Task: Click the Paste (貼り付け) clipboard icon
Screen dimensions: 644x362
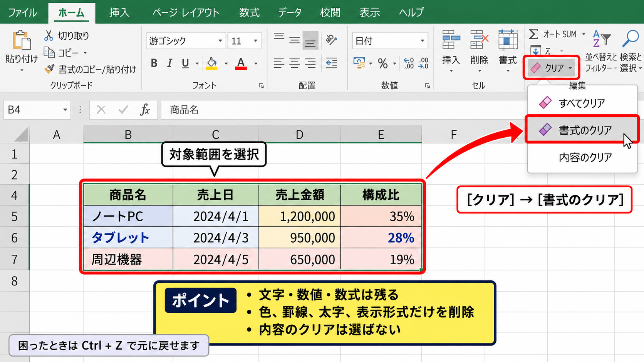Action: (x=22, y=40)
